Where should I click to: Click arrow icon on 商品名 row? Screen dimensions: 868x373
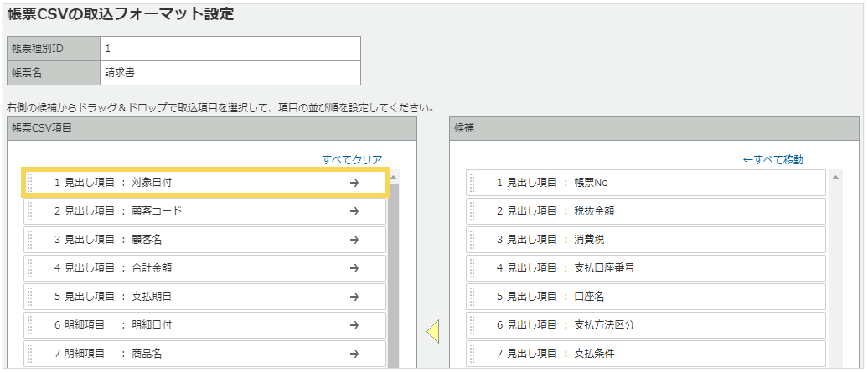point(354,354)
